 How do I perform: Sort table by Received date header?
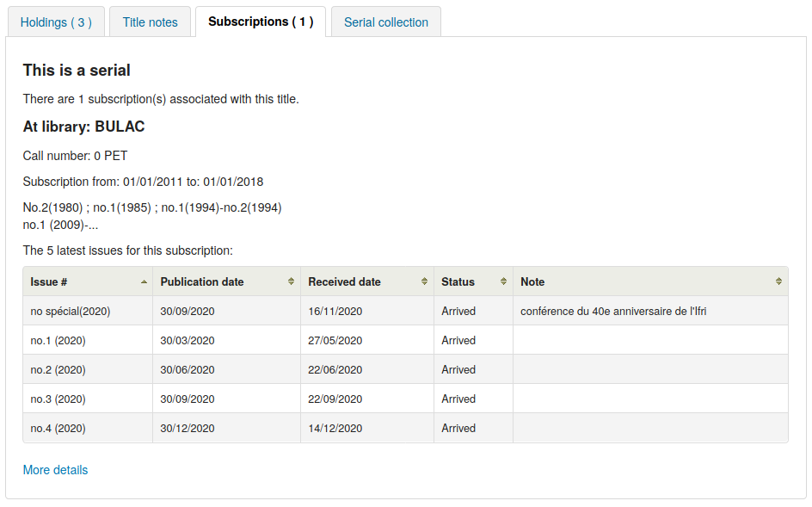click(x=344, y=281)
